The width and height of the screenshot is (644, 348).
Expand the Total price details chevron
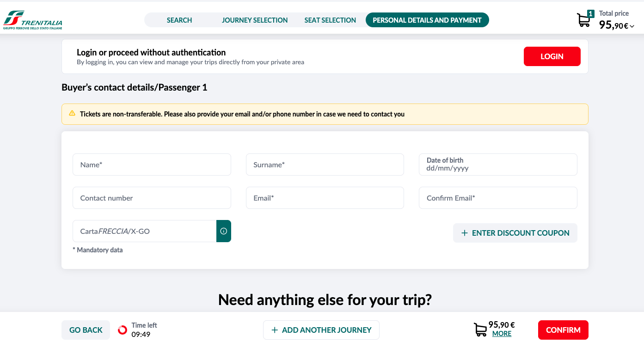coord(632,26)
